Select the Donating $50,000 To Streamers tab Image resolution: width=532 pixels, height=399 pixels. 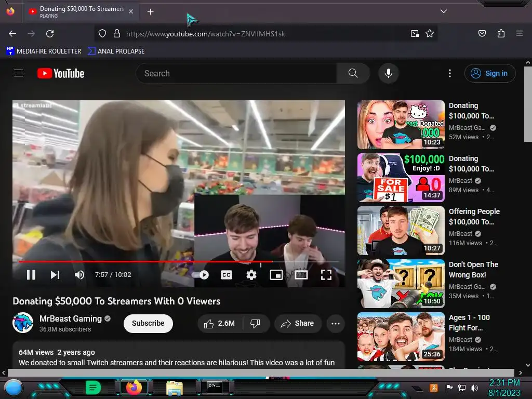pos(82,11)
